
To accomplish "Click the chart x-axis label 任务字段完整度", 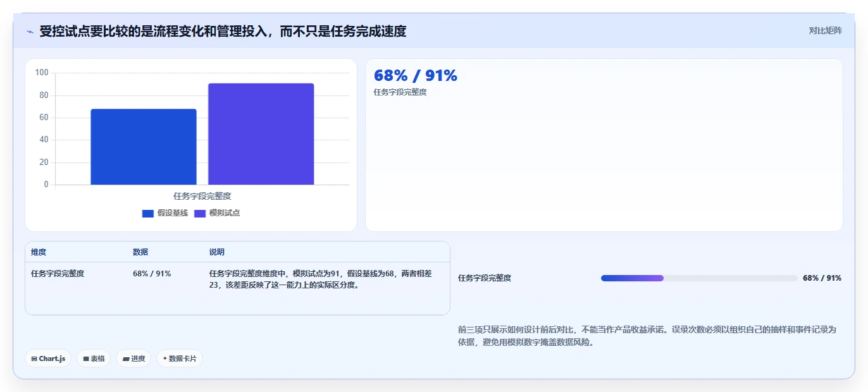I will (x=202, y=196).
